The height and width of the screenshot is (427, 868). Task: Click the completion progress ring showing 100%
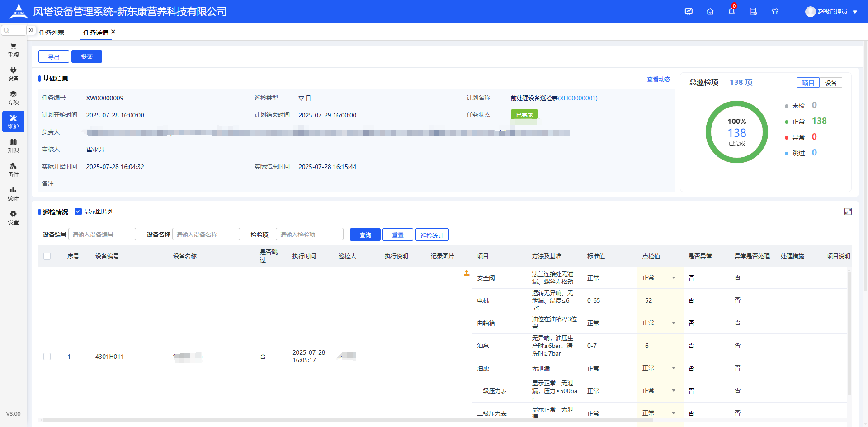click(x=737, y=132)
